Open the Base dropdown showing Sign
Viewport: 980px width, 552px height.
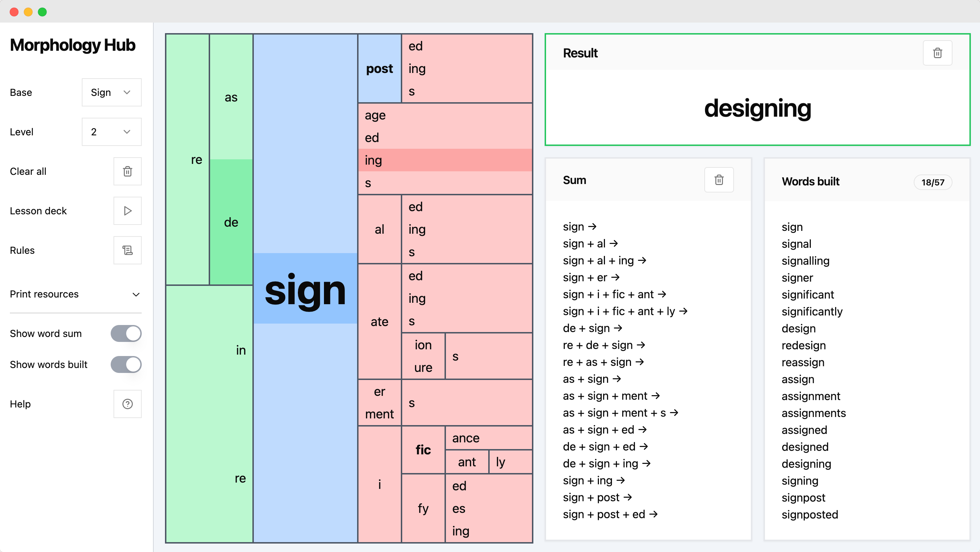point(111,92)
